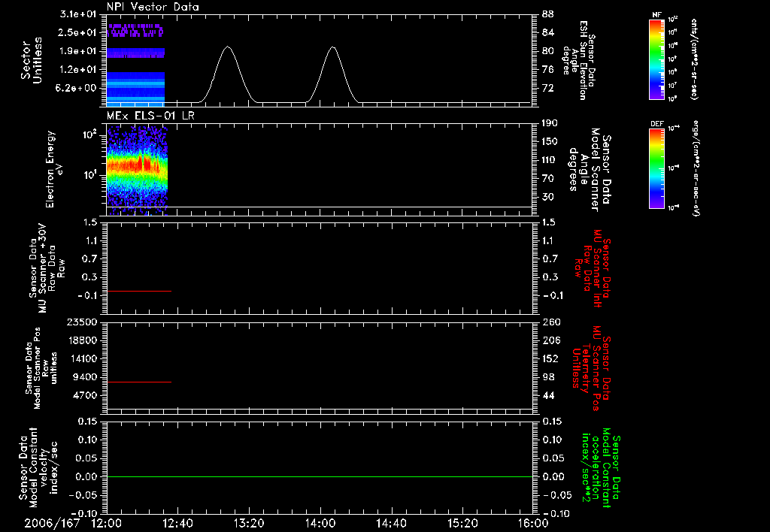Click the "110" scanner angle tick value
Screen dimensions: 770x532
pos(550,160)
